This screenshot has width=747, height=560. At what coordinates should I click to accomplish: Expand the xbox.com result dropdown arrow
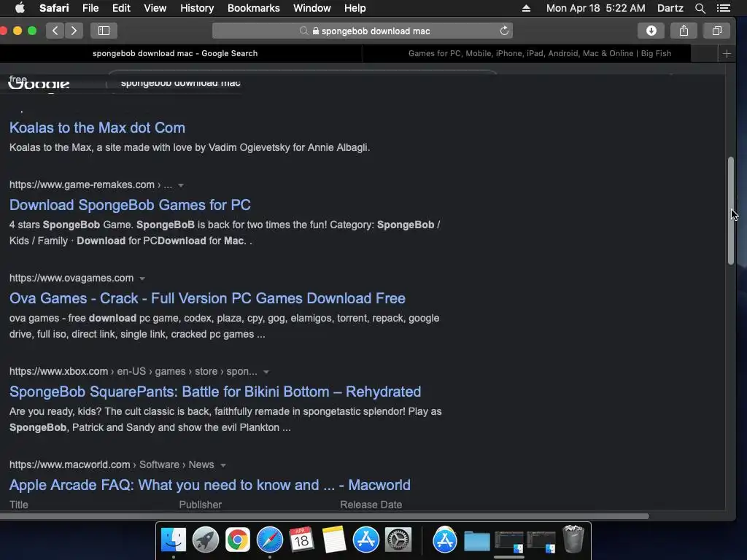click(x=266, y=372)
